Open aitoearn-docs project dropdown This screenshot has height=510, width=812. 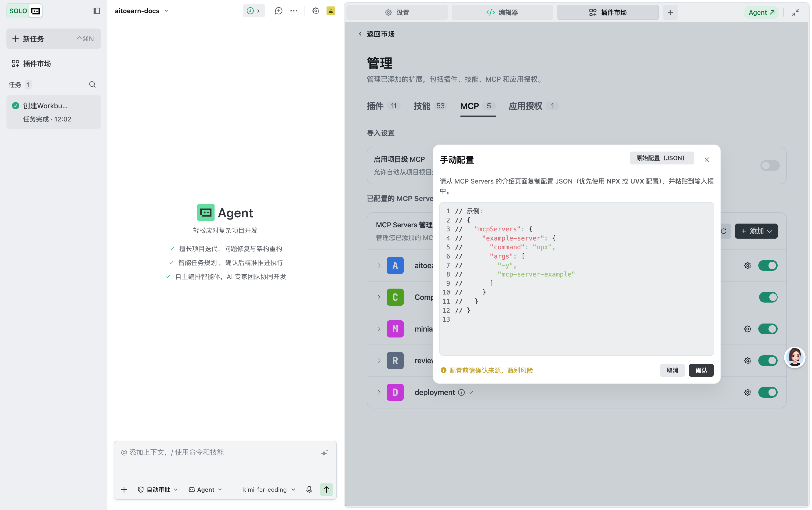pyautogui.click(x=142, y=11)
